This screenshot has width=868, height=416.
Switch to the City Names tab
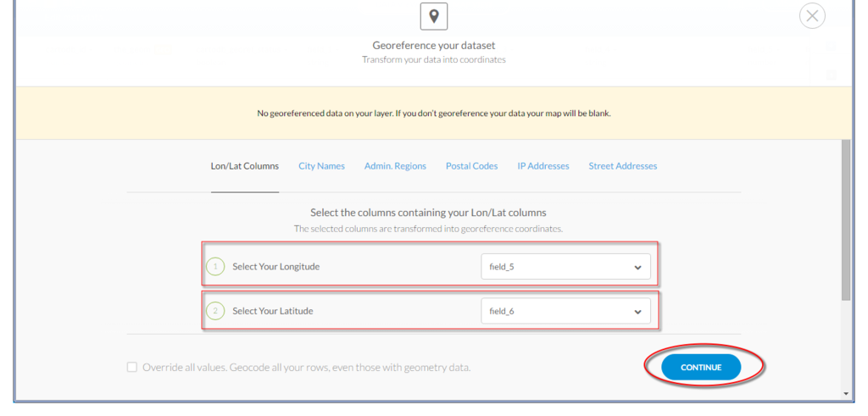coord(321,166)
